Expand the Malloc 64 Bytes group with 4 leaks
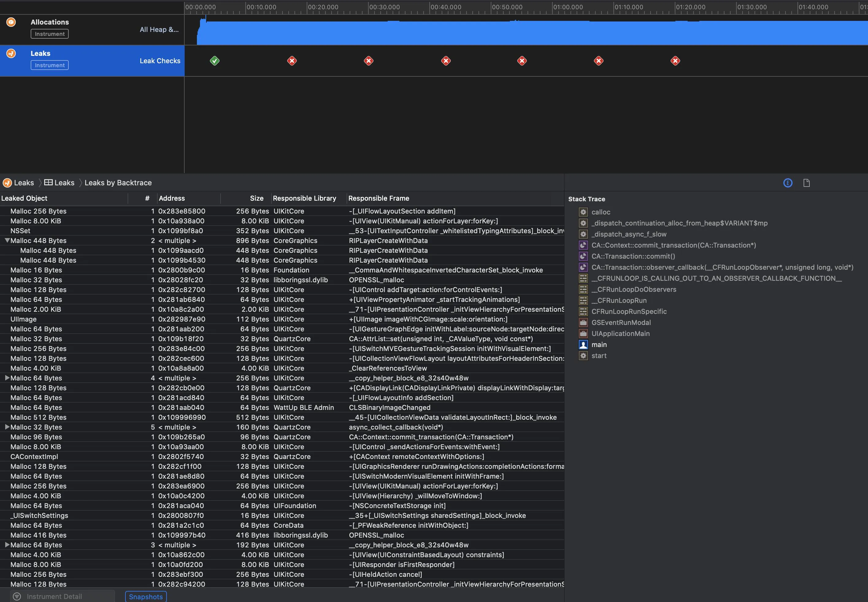Screen dimensions: 868x602 7,378
